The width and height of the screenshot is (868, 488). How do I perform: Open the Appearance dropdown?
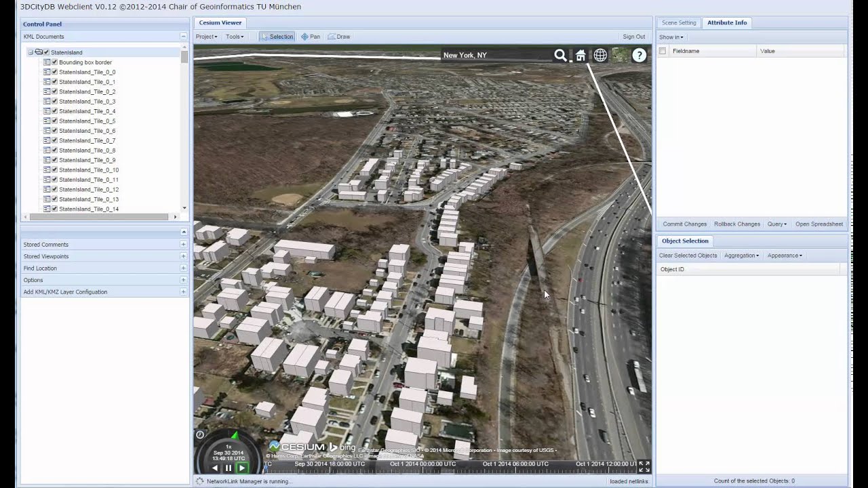click(785, 256)
